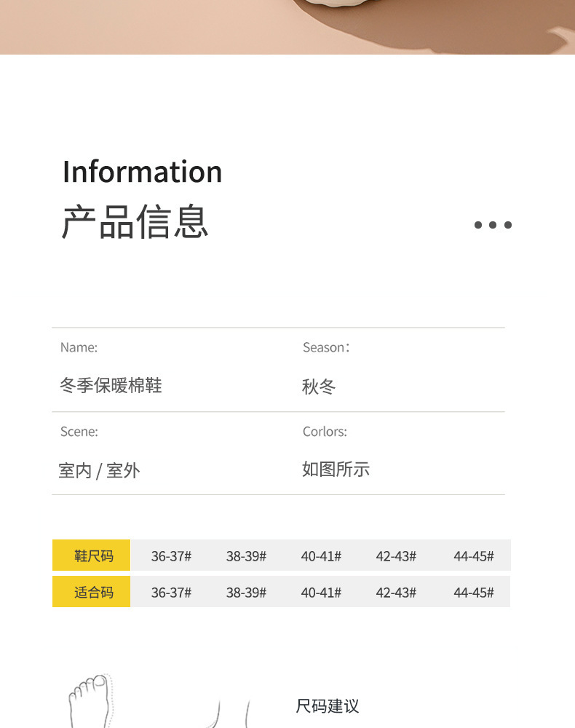Viewport: 575px width, 728px height.
Task: Click the Information heading
Action: [x=142, y=172]
